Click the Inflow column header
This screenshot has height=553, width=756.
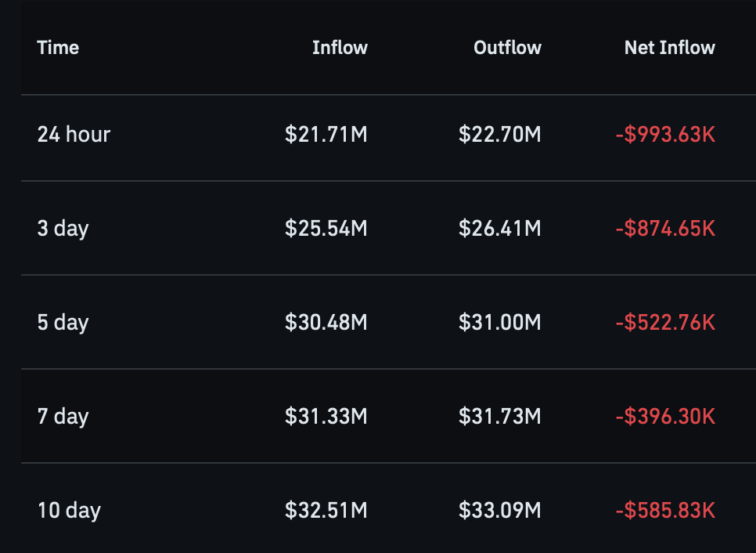tap(340, 48)
